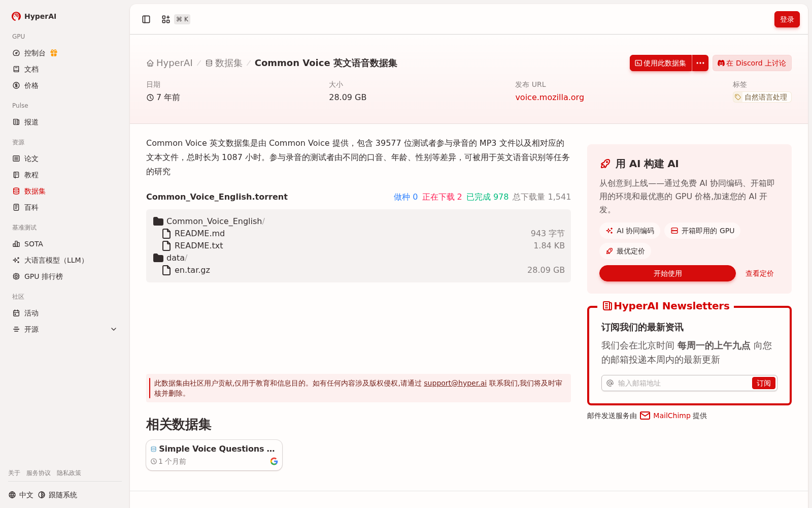Click 订阅 subscribe button

pyautogui.click(x=763, y=383)
